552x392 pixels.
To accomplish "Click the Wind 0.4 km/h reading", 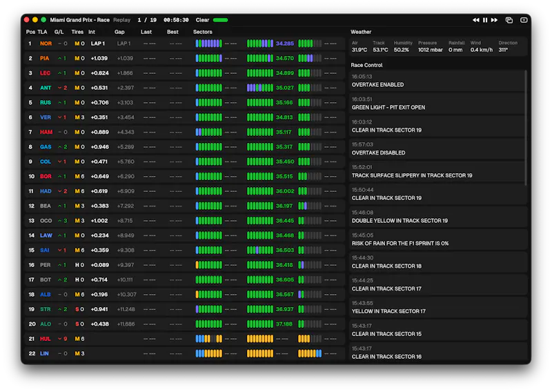I will [x=482, y=50].
